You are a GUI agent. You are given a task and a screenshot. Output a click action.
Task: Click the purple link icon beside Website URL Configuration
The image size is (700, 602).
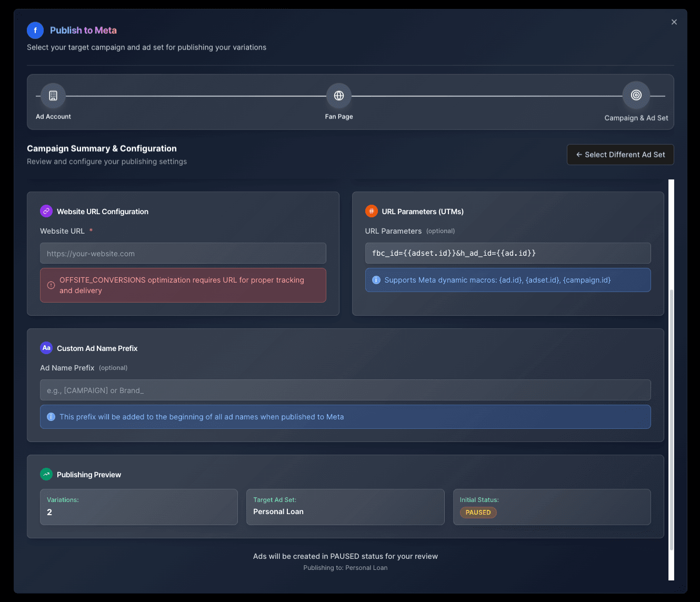46,210
